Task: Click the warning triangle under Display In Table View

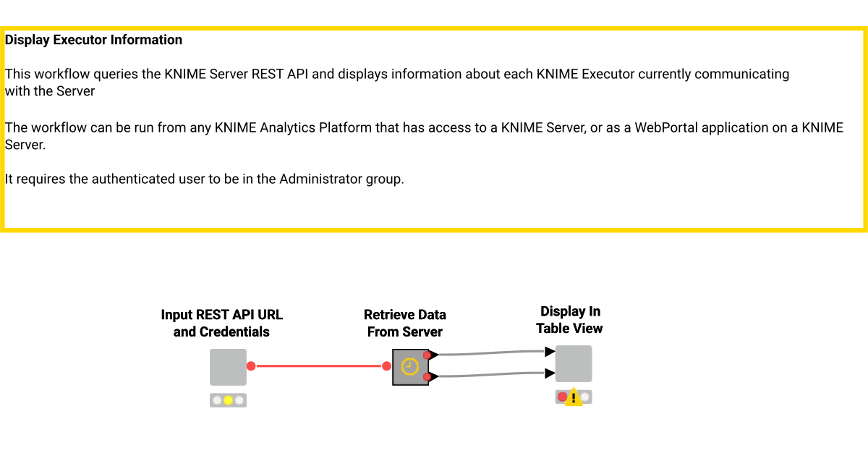Action: coord(573,397)
